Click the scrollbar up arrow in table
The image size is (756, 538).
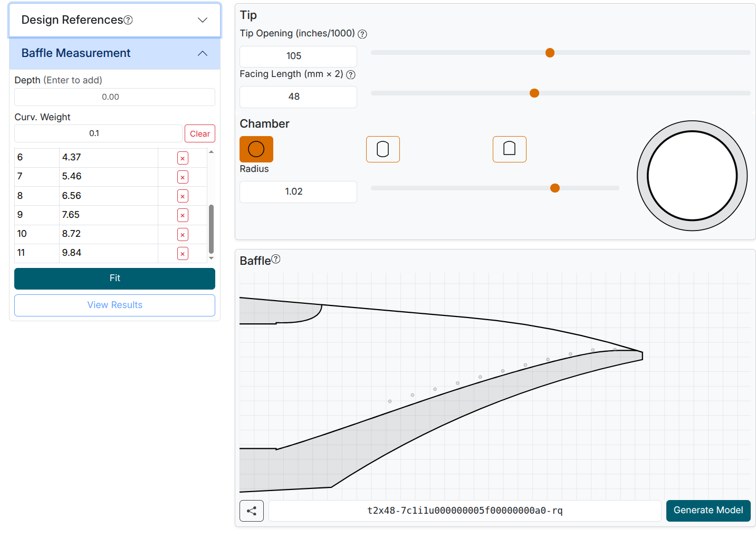point(212,152)
